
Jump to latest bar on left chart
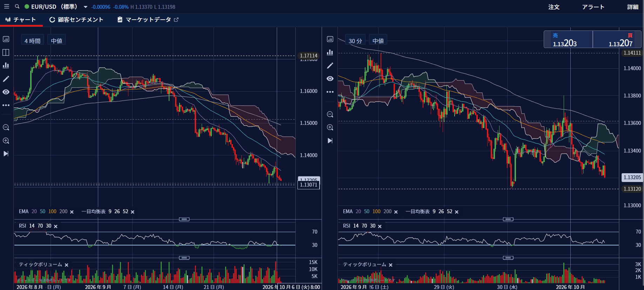tap(6, 154)
